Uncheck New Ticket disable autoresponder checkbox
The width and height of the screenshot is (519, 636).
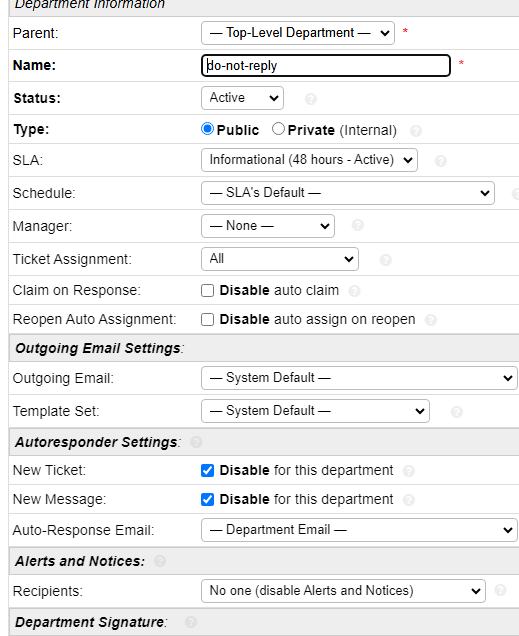tap(208, 471)
